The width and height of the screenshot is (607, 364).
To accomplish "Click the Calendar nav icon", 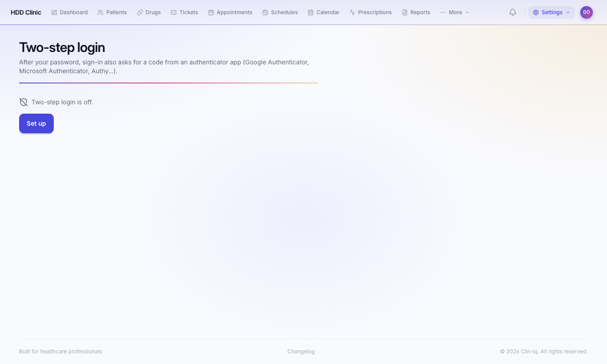I will point(311,12).
